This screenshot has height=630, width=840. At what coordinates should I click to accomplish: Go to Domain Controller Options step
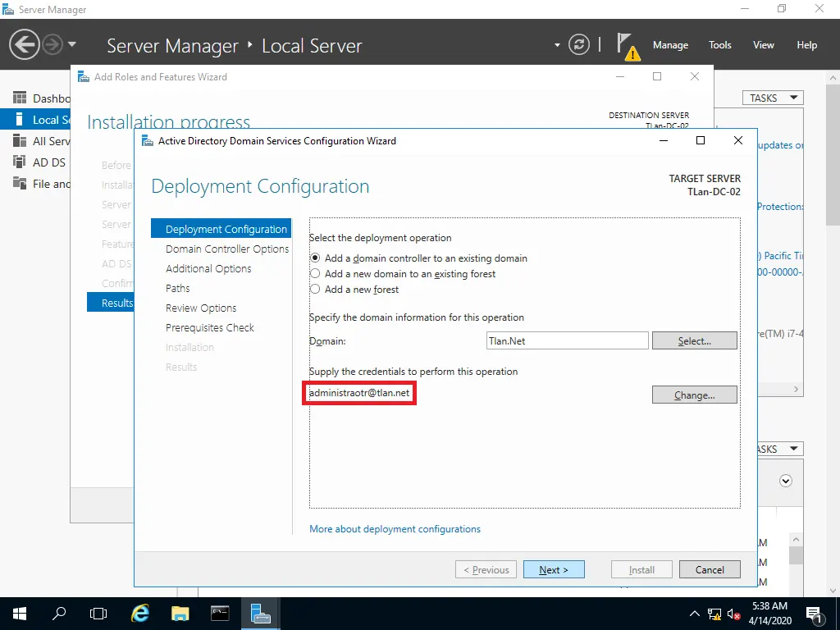pyautogui.click(x=227, y=249)
